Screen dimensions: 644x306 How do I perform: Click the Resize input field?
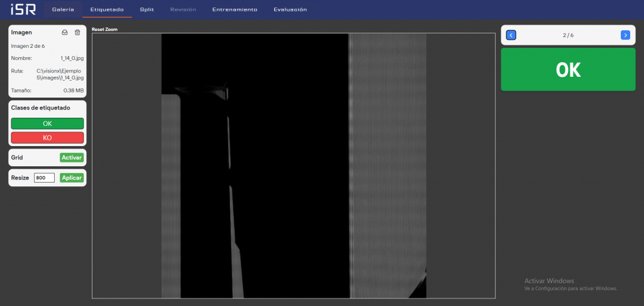click(44, 178)
